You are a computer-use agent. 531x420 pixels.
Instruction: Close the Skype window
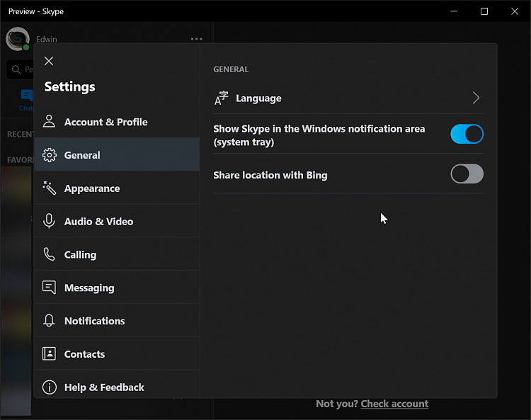tap(515, 11)
